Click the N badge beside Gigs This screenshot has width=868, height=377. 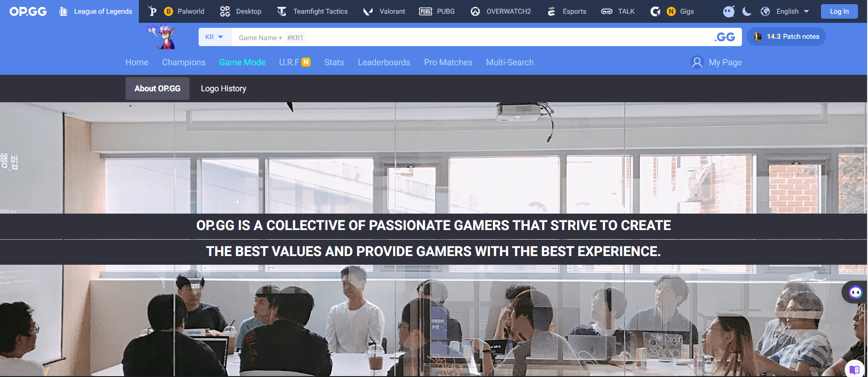tap(671, 11)
